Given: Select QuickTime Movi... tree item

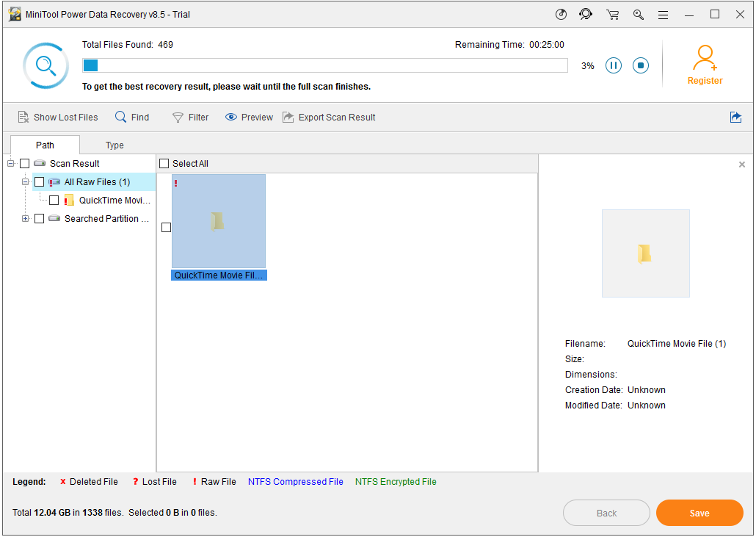Looking at the screenshot, I should click(115, 201).
